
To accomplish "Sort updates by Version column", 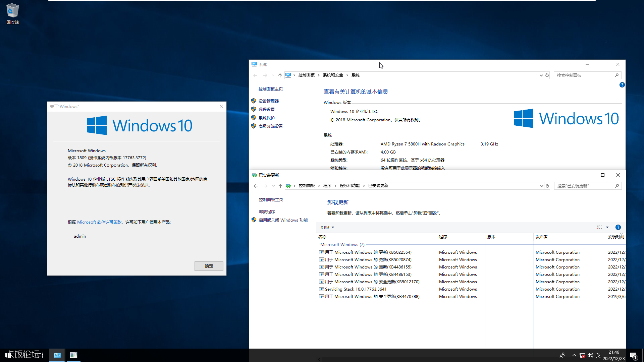I will point(509,237).
